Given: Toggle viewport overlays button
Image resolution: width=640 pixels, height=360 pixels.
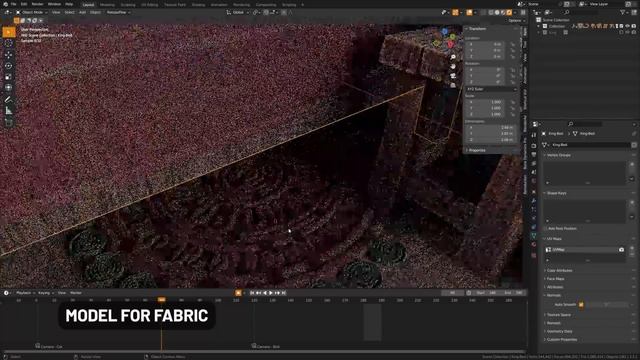Looking at the screenshot, I should [x=469, y=13].
